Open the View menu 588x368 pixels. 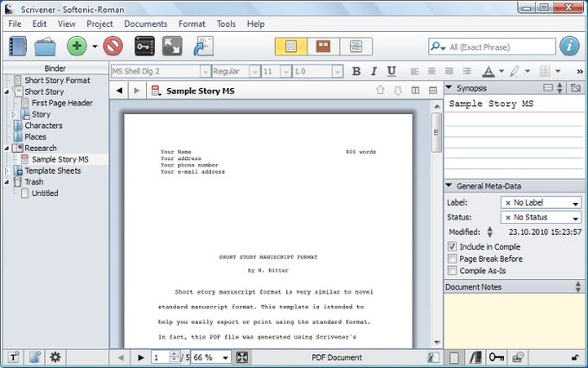point(67,24)
